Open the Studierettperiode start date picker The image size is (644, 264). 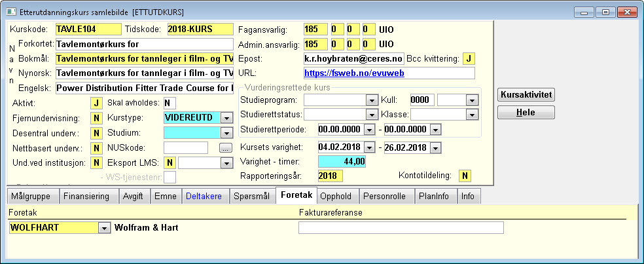370,130
